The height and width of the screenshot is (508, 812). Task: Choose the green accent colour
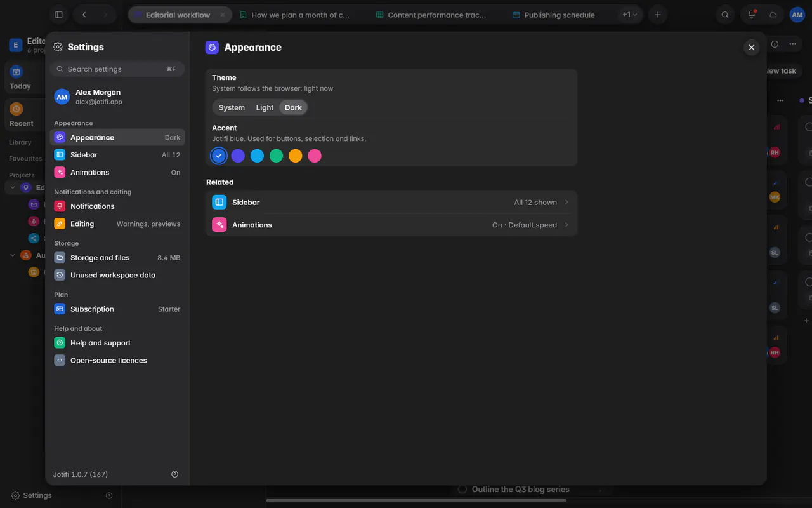point(276,156)
